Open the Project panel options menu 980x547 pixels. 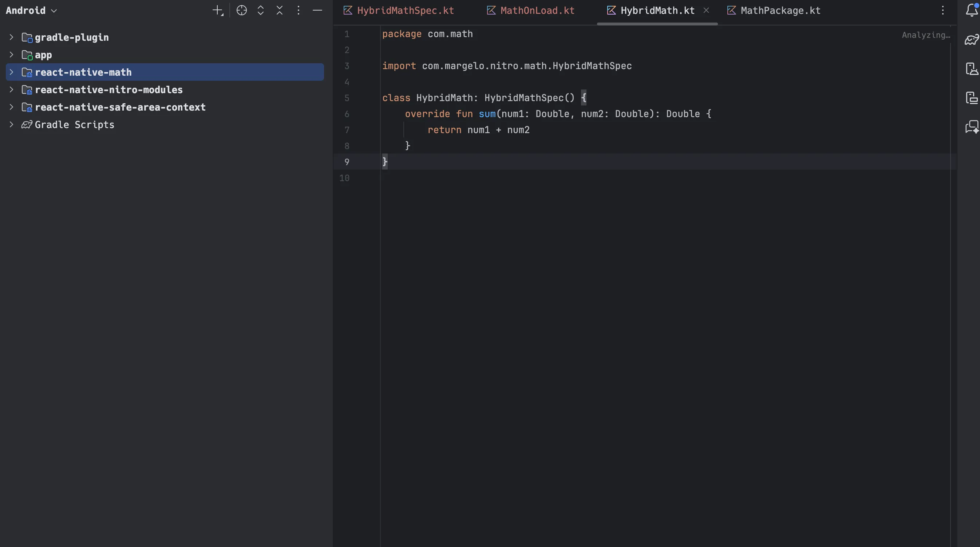pyautogui.click(x=299, y=10)
